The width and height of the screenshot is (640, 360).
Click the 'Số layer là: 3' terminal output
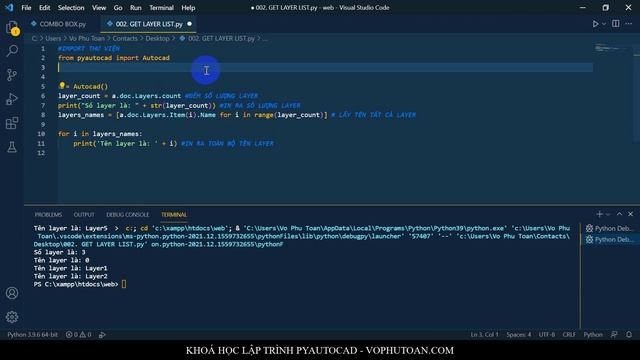(x=60, y=252)
